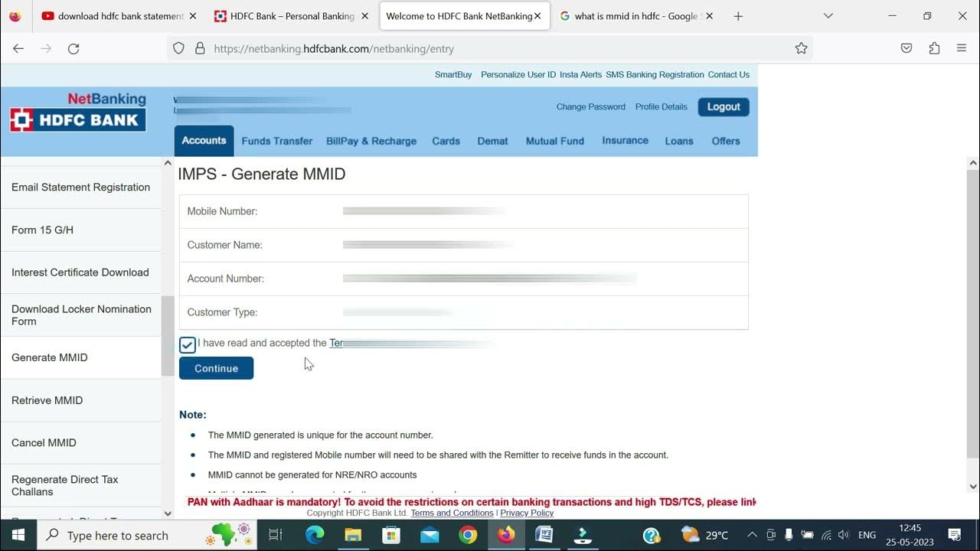This screenshot has height=551, width=980.
Task: Open the Profile Details link
Action: 661,107
